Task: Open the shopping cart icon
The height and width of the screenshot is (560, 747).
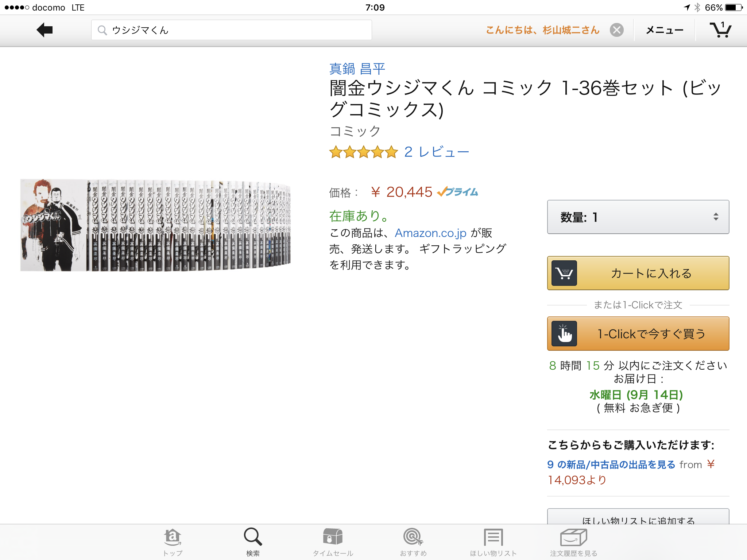Action: point(720,30)
